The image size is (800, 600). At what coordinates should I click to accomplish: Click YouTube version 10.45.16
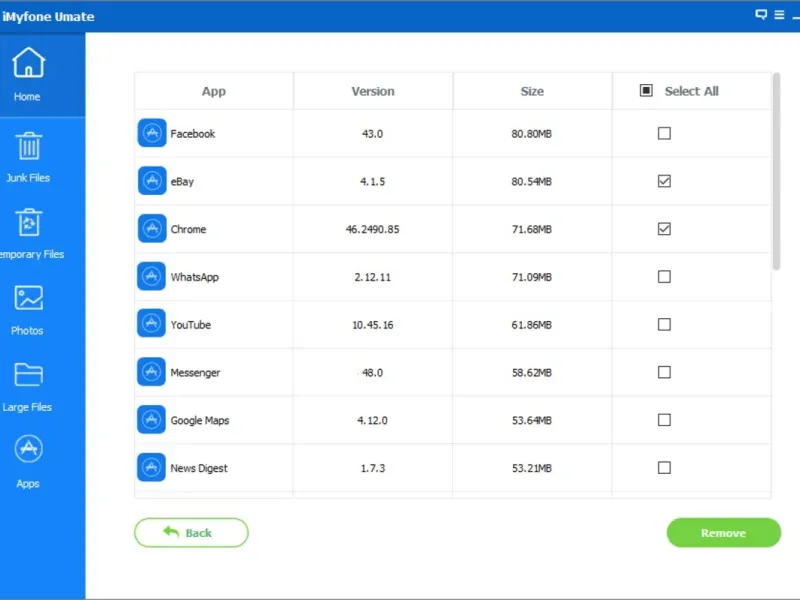(x=373, y=325)
